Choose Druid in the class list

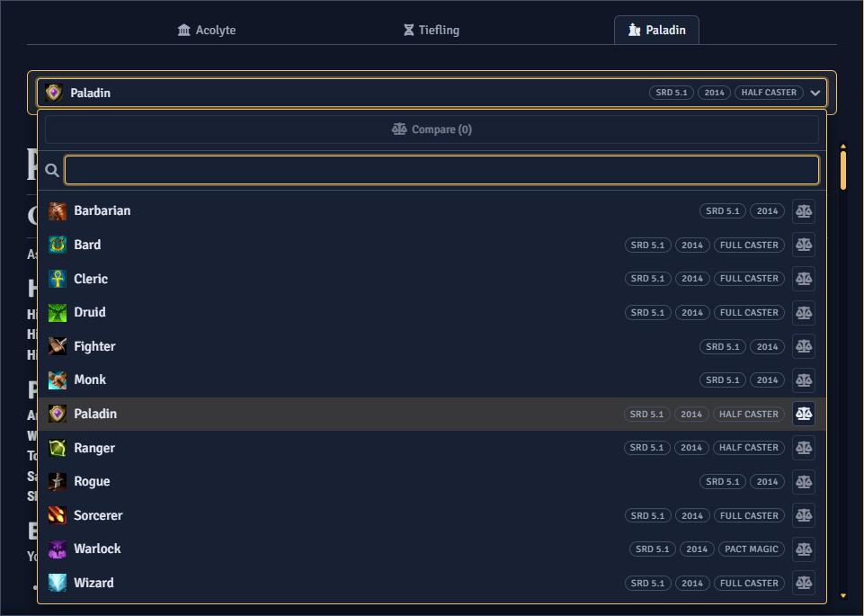click(432, 312)
